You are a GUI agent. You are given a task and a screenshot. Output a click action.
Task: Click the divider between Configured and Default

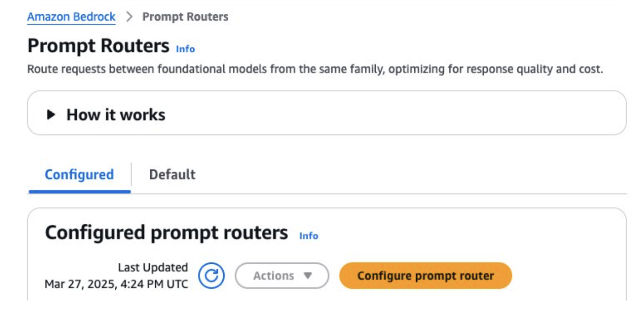coord(131,175)
